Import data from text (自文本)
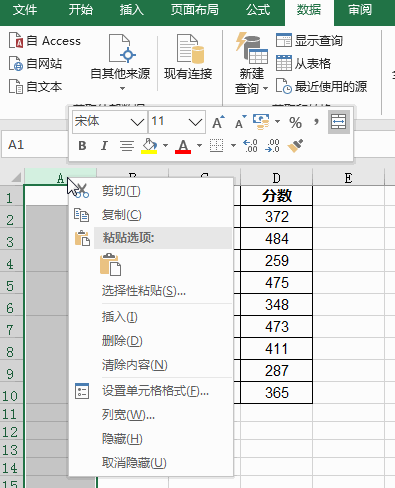 [x=35, y=87]
